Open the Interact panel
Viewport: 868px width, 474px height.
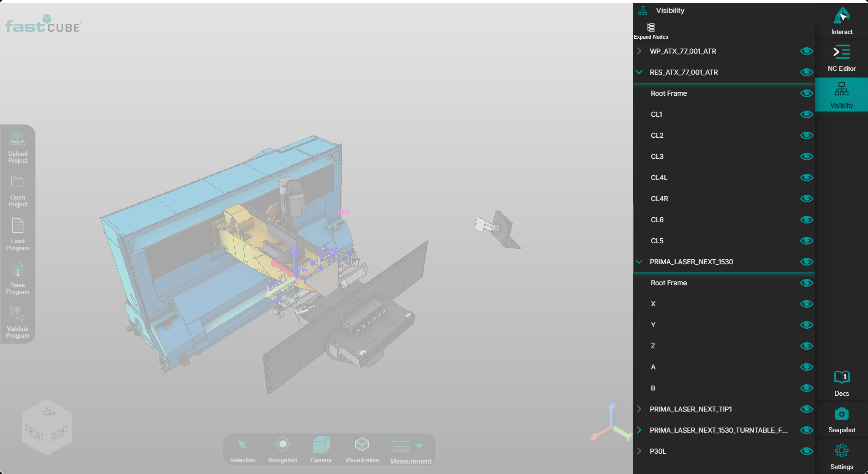(x=841, y=21)
